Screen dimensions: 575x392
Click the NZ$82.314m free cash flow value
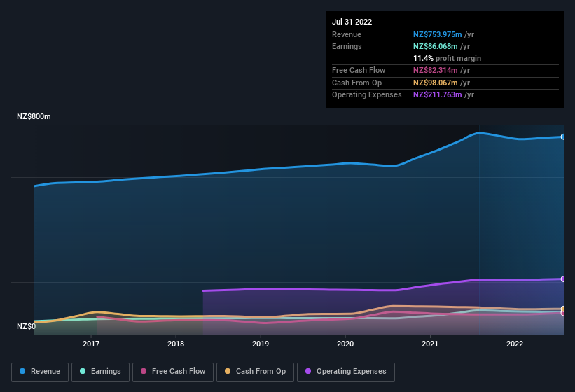436,70
